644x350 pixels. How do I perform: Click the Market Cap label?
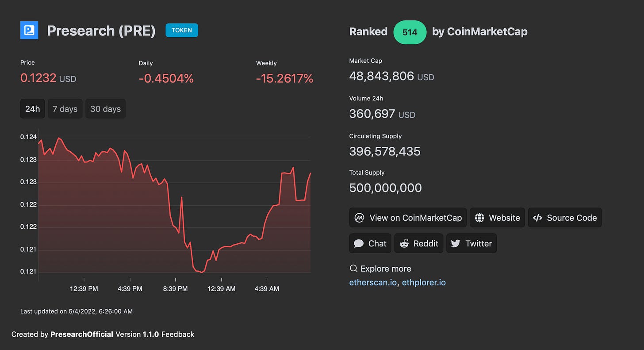click(366, 61)
